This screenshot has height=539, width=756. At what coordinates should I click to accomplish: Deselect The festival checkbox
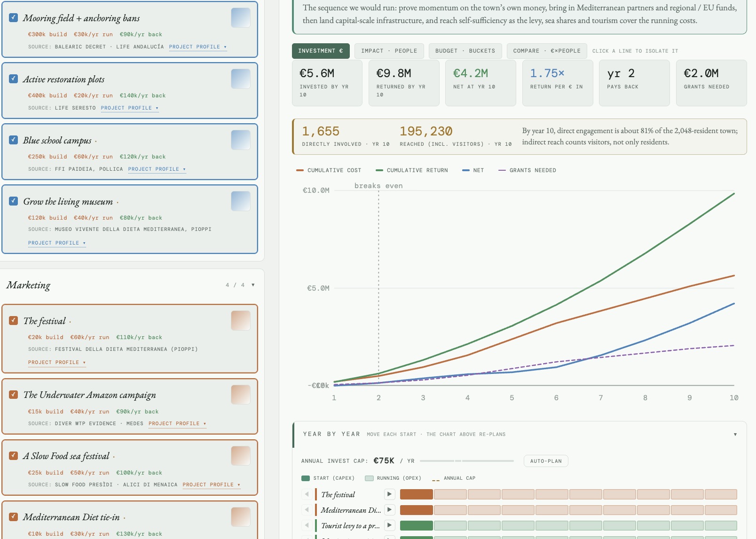(14, 321)
